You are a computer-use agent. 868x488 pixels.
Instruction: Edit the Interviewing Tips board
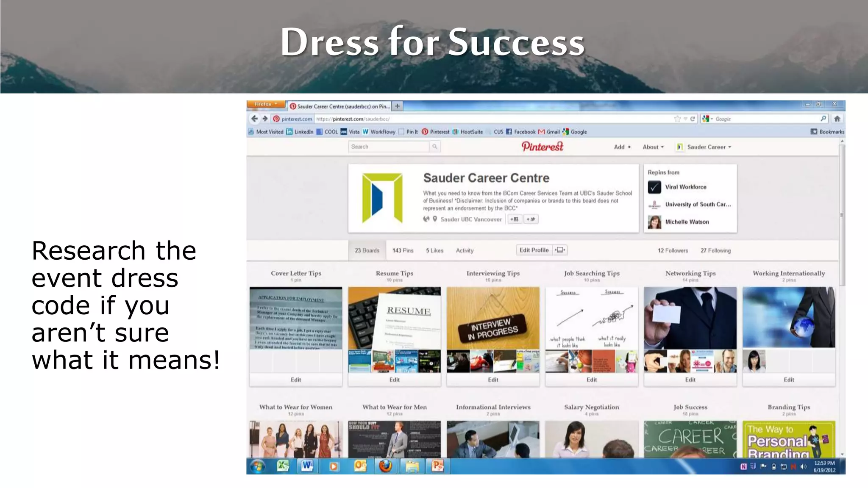click(493, 380)
